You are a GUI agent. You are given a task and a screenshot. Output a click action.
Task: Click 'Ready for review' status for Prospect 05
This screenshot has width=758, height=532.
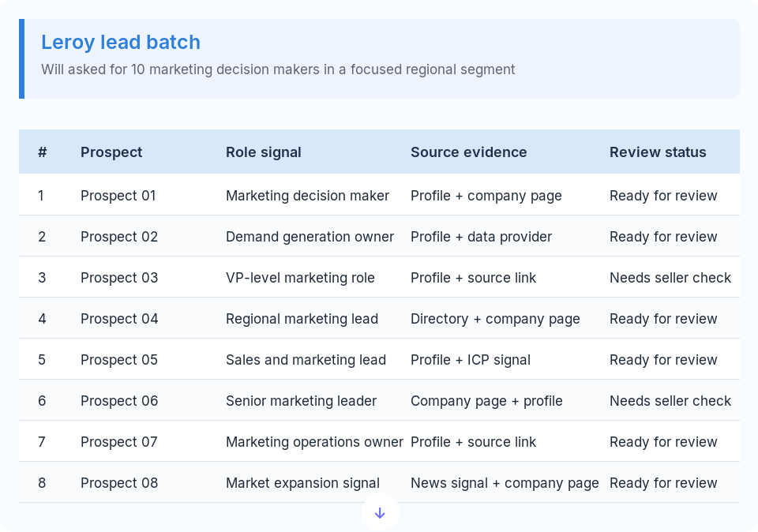point(663,360)
